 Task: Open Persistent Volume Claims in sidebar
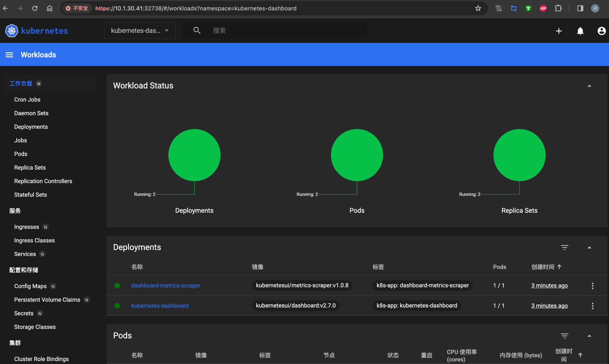pyautogui.click(x=47, y=300)
